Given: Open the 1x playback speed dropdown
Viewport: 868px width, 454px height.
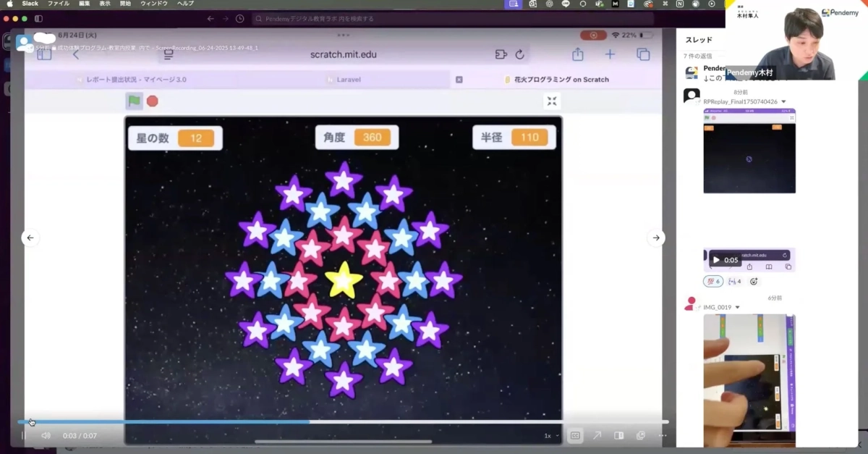Looking at the screenshot, I should [x=548, y=435].
